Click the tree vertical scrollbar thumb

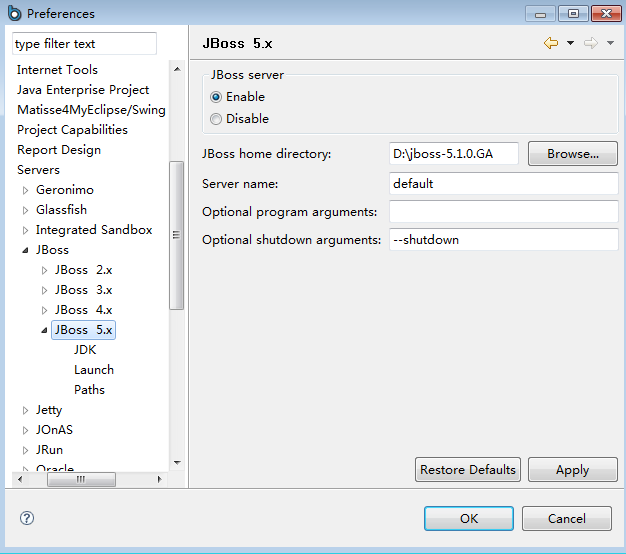click(176, 235)
